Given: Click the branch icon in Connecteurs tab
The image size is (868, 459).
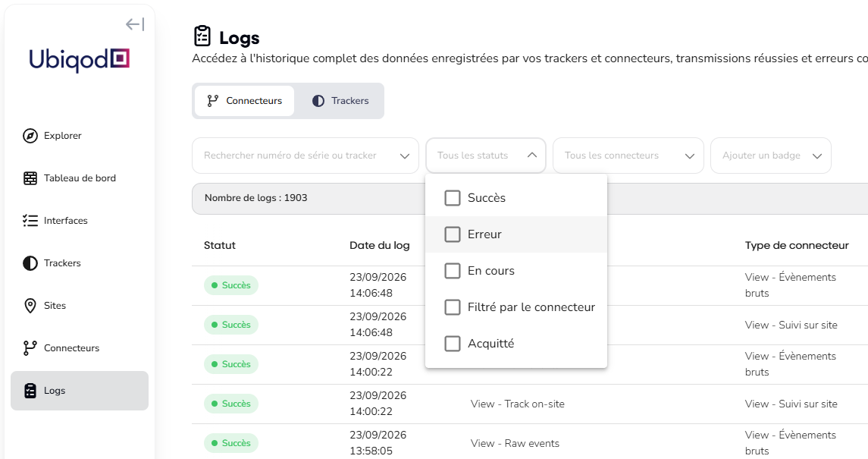Looking at the screenshot, I should [x=212, y=101].
